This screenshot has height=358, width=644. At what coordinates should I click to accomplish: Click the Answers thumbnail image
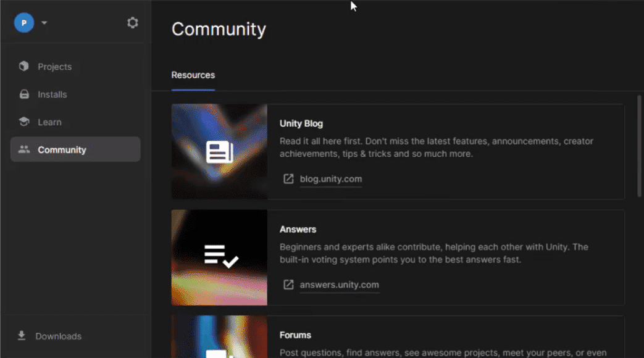click(x=219, y=257)
